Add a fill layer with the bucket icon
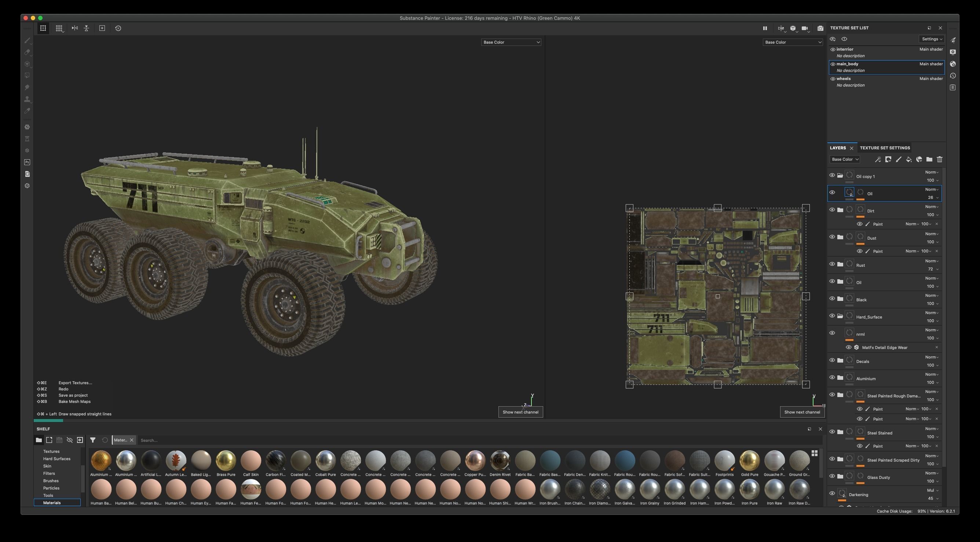The image size is (980, 542). click(909, 160)
